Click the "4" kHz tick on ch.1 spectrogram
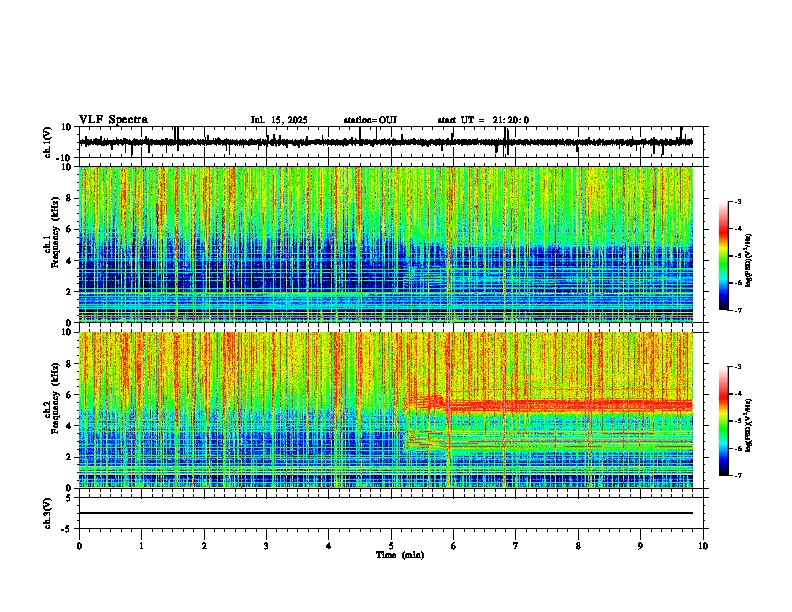Image resolution: width=792 pixels, height=612 pixels. pos(69,261)
